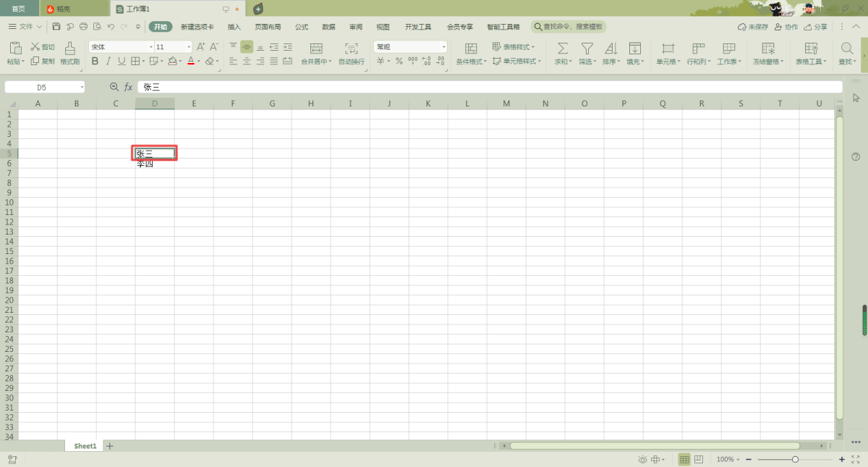Click the Merge and Center (合并居中) icon
The image size is (868, 467).
[316, 49]
